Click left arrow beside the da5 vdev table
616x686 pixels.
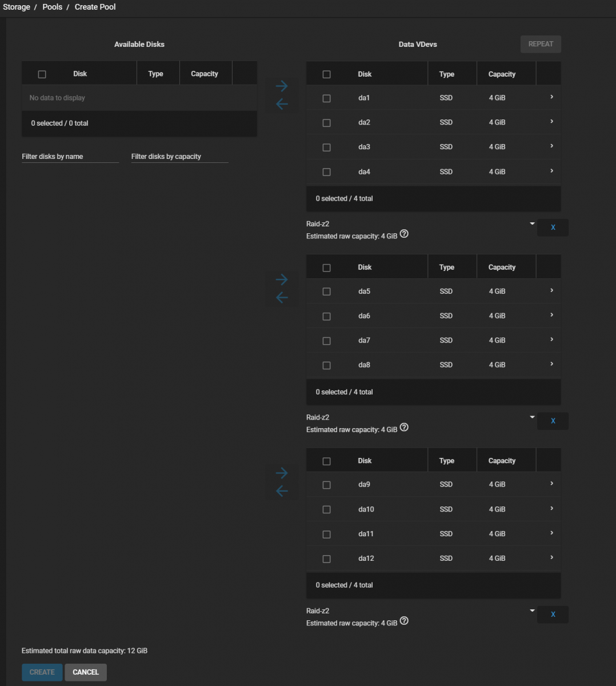point(282,297)
